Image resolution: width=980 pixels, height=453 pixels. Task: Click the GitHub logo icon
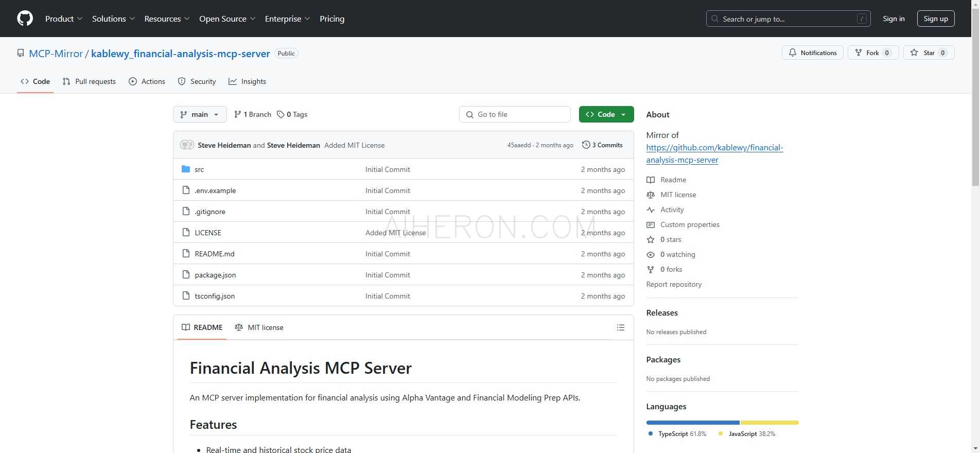(25, 19)
